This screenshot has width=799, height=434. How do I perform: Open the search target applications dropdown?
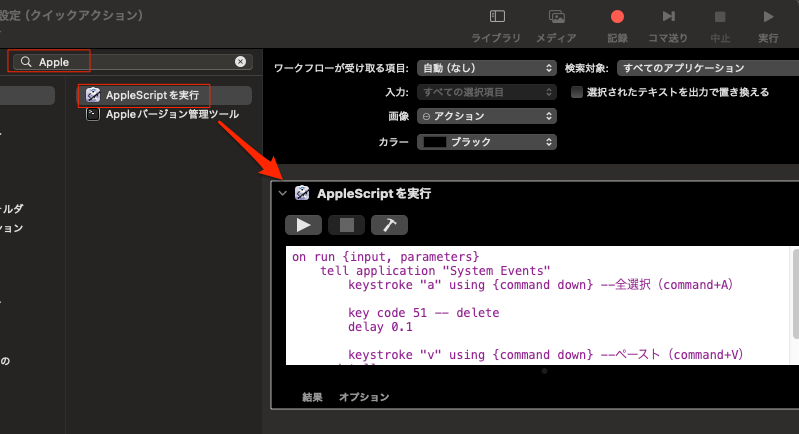pos(705,68)
